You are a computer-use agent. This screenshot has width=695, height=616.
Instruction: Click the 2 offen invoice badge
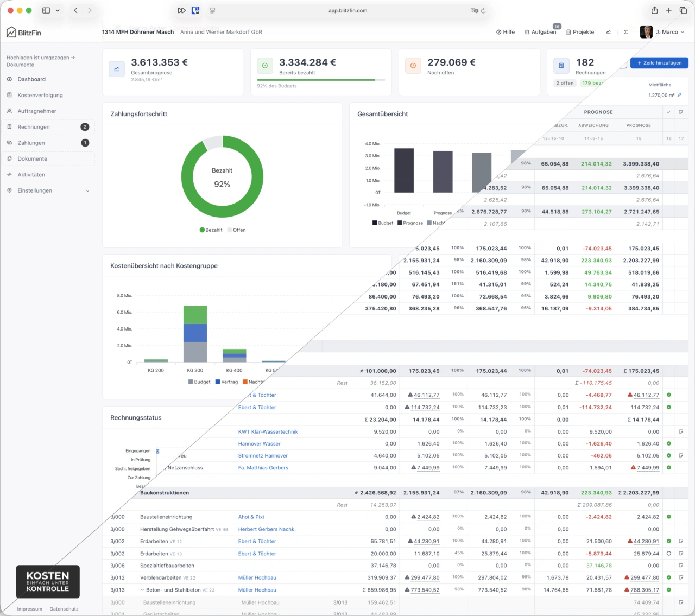pyautogui.click(x=565, y=83)
